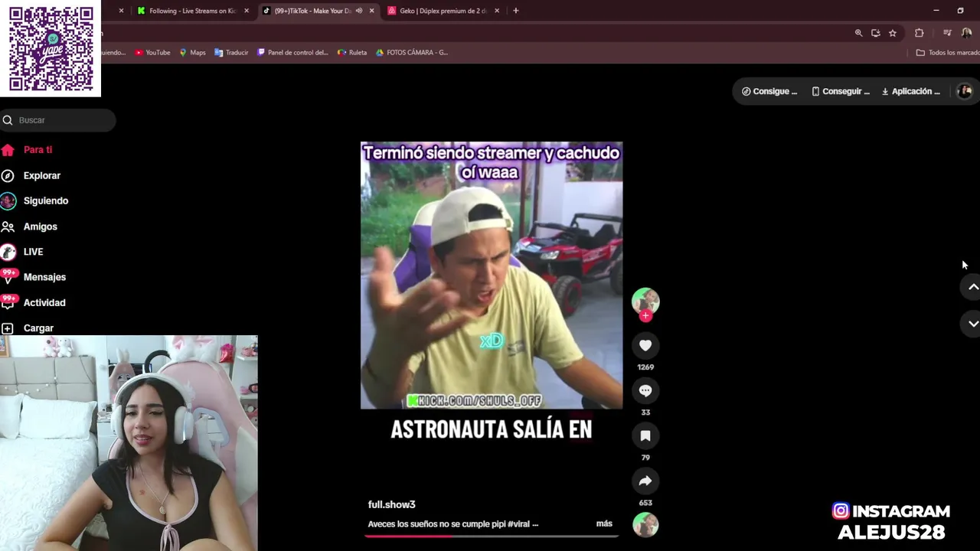980x551 pixels.
Task: Open the media control icon in toolbar
Action: click(x=947, y=33)
